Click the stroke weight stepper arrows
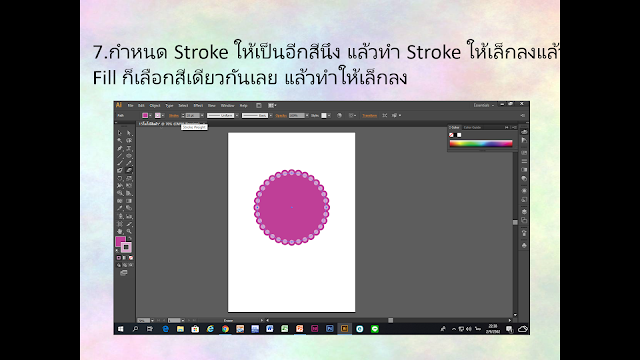This screenshot has height=360, width=640. 183,116
